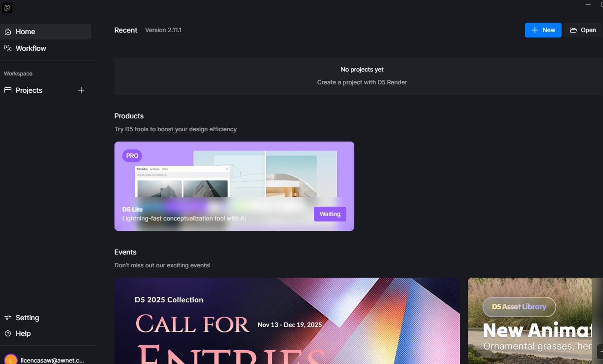
Task: Click the D5 Asset Library pill label
Action: click(x=519, y=307)
